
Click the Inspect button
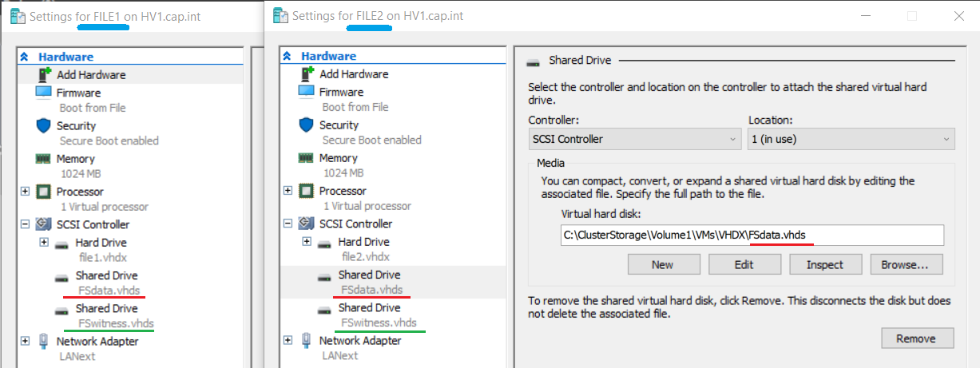pos(825,264)
